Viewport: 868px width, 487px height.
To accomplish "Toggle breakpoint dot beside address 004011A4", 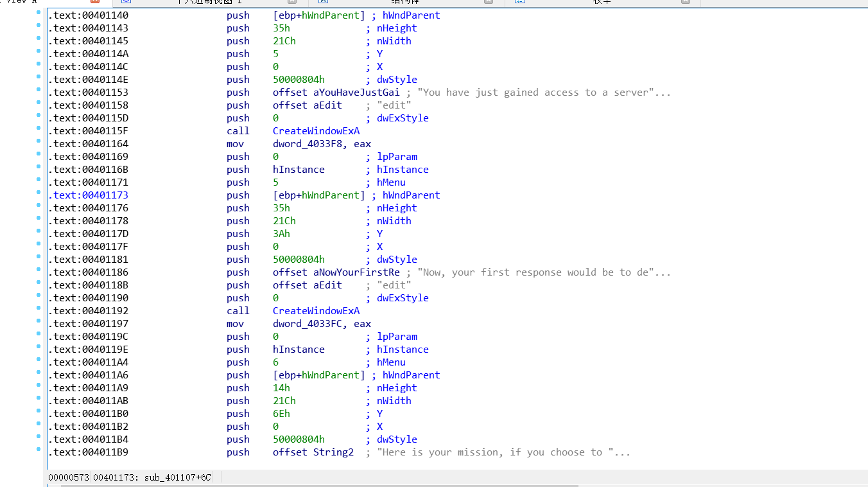I will (39, 359).
